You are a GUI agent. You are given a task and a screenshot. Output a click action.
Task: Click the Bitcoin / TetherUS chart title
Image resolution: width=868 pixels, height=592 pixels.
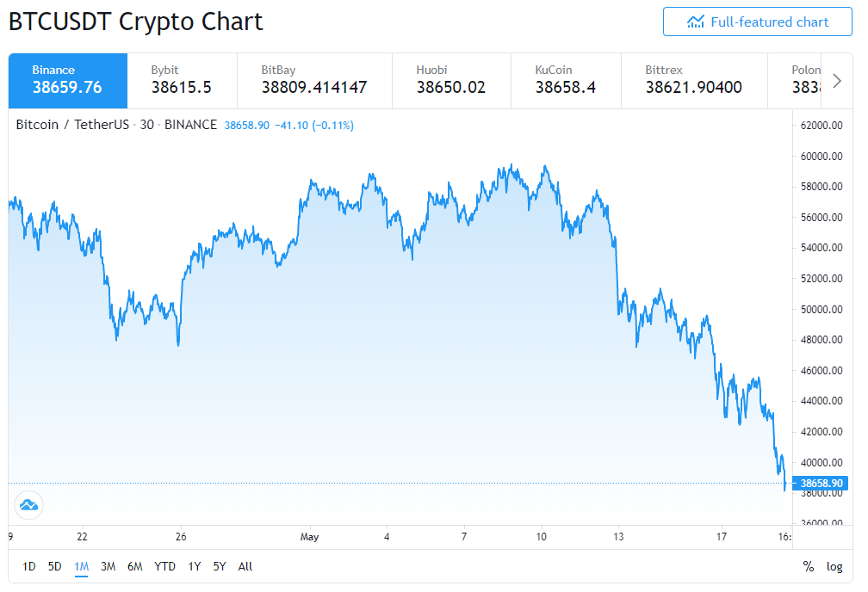tap(72, 125)
